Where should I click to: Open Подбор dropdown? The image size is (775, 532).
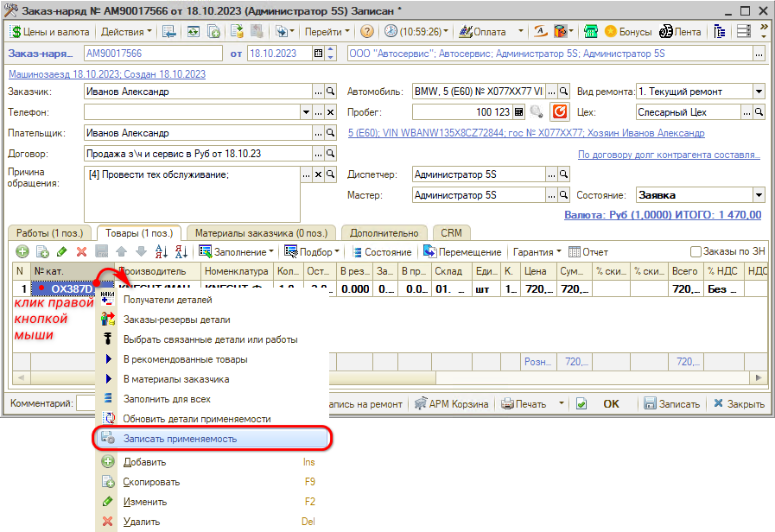tap(312, 252)
